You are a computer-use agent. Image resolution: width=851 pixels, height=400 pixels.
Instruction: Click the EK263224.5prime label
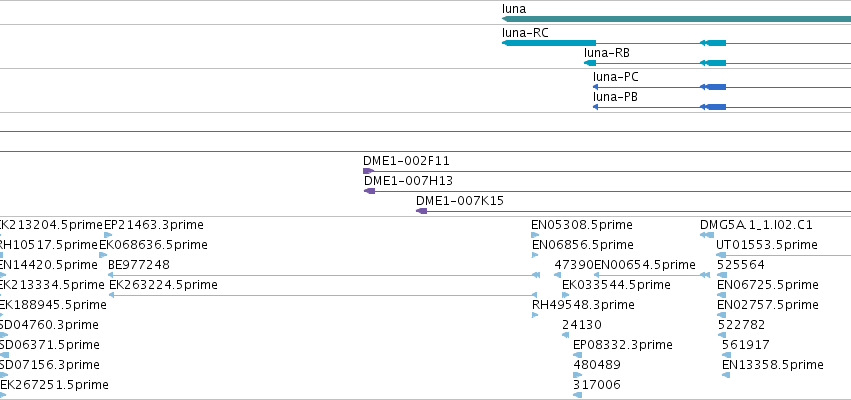click(x=163, y=285)
